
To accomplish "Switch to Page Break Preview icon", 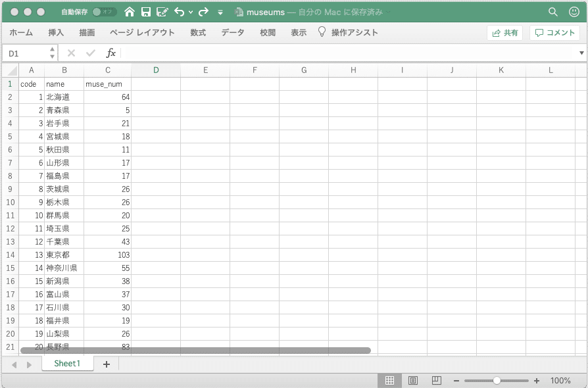I will (437, 381).
